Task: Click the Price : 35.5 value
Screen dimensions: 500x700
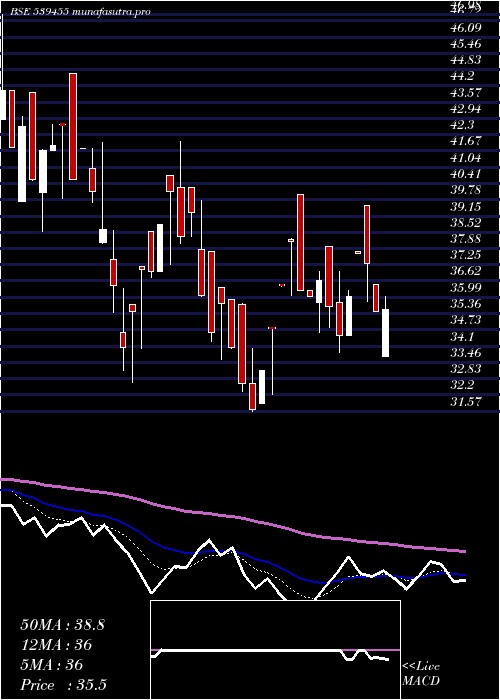Action: (x=63, y=685)
